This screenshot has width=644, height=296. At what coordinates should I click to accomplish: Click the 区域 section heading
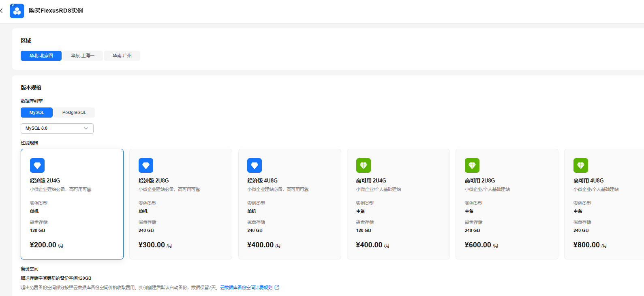click(26, 41)
